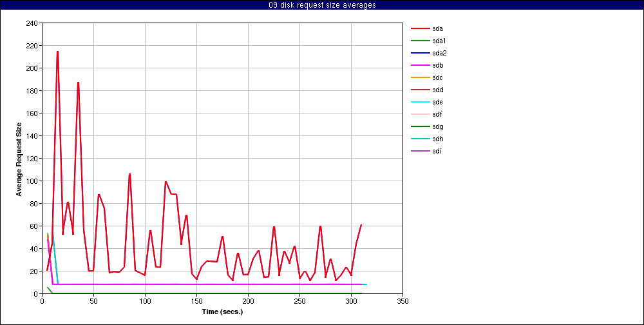This screenshot has height=325, width=644.
Task: Click the 'Time (secs.)' x-axis title
Action: (x=222, y=311)
